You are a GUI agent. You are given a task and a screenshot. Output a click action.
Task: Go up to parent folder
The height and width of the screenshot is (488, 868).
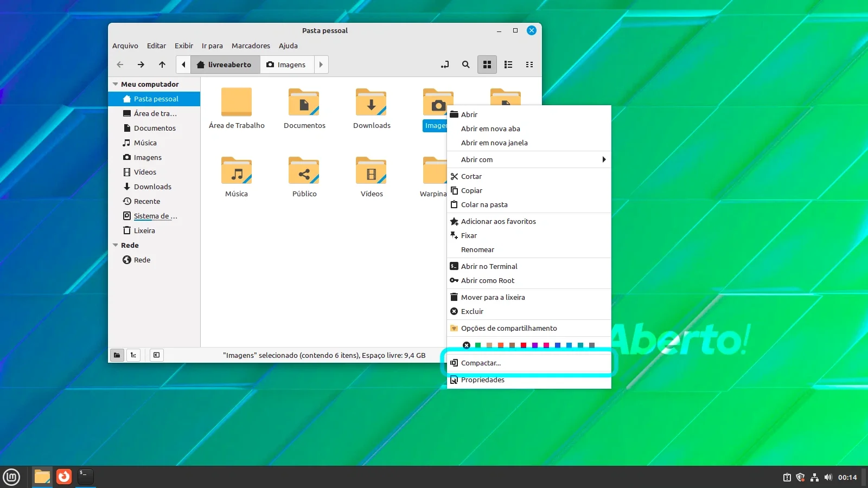(x=162, y=65)
